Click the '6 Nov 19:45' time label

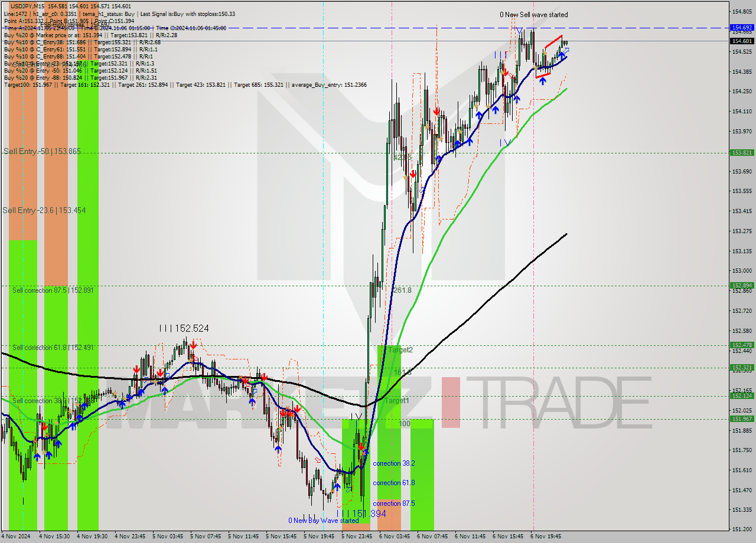(546, 537)
